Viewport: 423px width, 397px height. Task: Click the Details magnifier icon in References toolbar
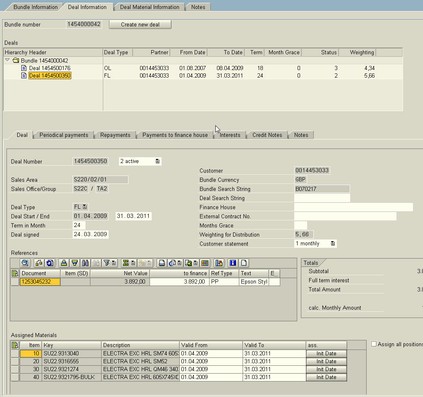(x=25, y=263)
